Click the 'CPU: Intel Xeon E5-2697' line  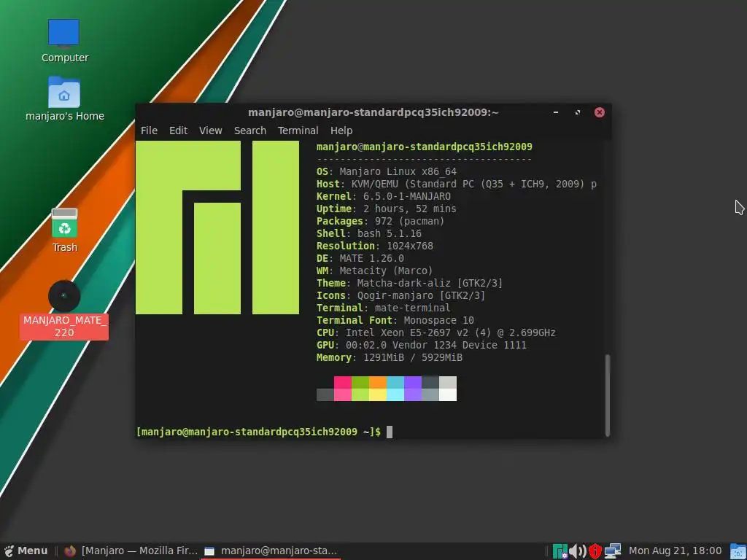click(x=436, y=332)
